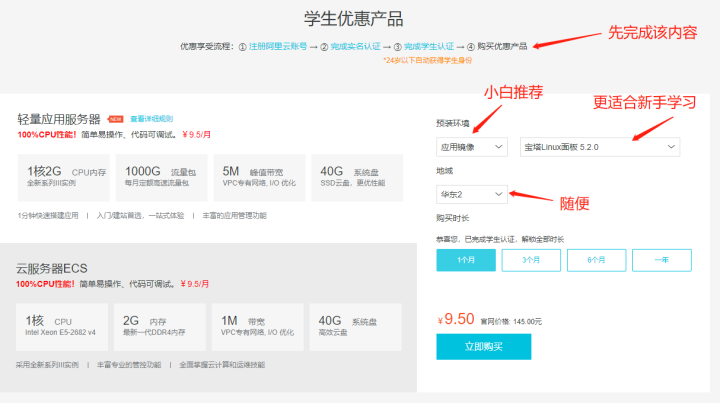720x403 pixels.
Task: Click the 预装环境 label
Action: 453,123
